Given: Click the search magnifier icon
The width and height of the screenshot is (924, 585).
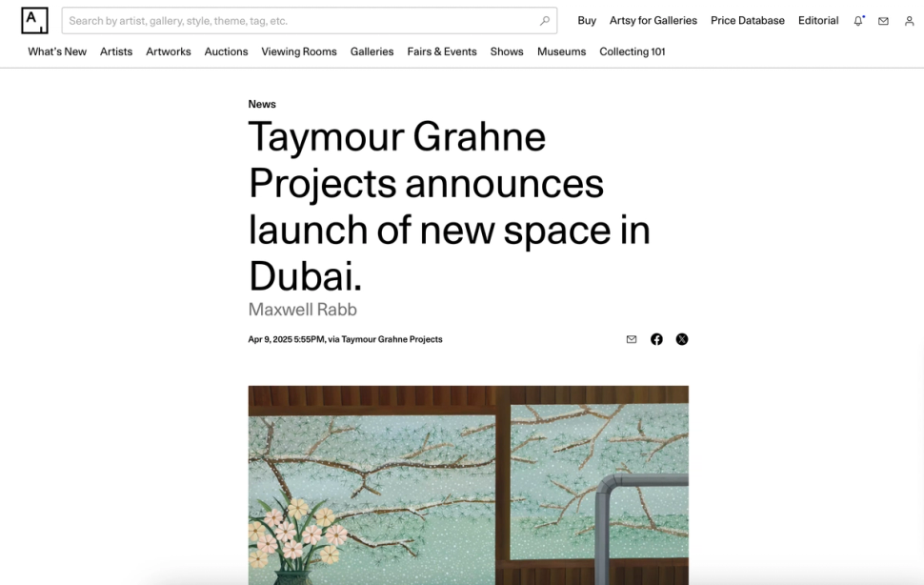Looking at the screenshot, I should tap(545, 21).
